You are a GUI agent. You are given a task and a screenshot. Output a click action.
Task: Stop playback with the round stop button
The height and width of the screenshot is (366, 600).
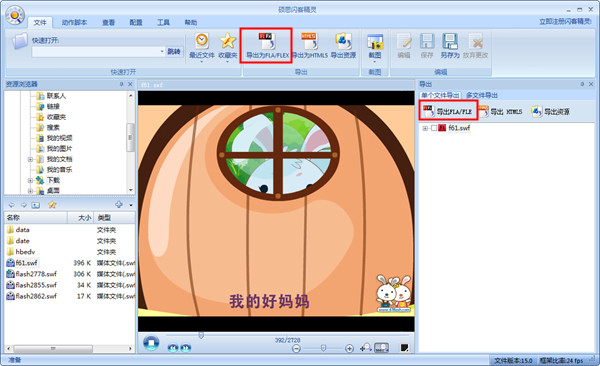(x=151, y=343)
